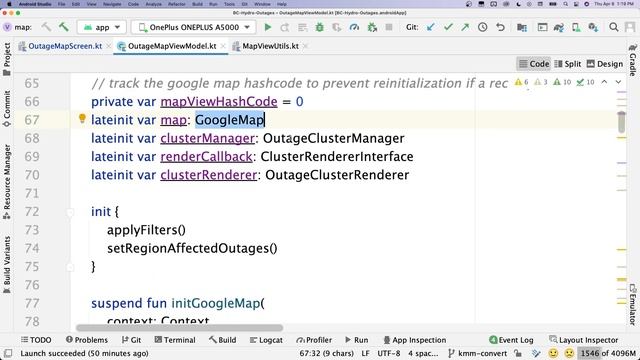The image size is (640, 360).
Task: Open the kmm-convert Git branch selector
Action: pos(478,353)
